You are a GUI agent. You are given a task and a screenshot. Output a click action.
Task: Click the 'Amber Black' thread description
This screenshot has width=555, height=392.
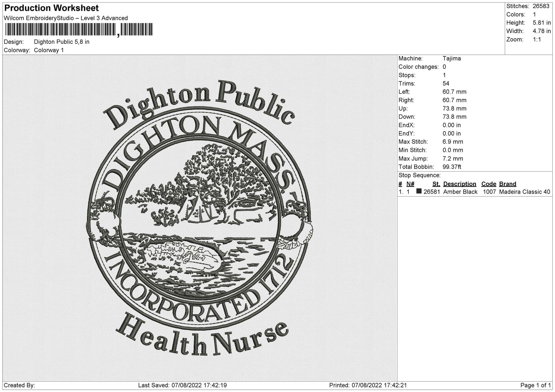(x=460, y=192)
